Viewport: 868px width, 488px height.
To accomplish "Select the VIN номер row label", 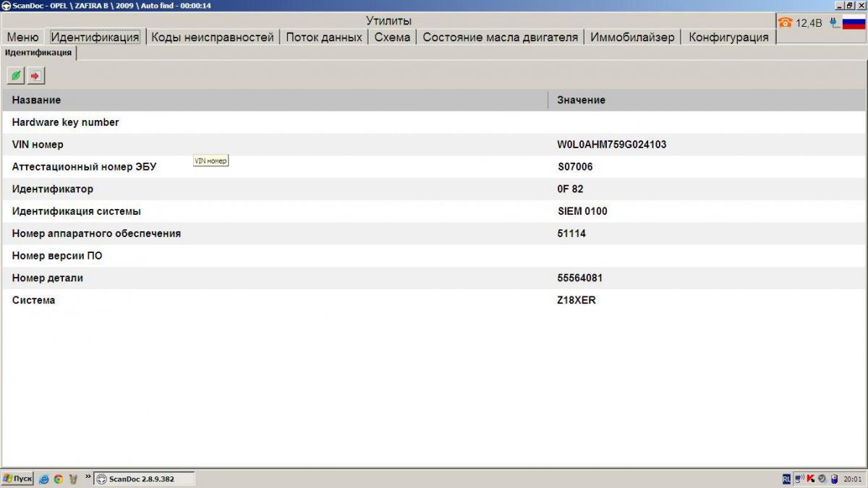I will click(x=38, y=145).
